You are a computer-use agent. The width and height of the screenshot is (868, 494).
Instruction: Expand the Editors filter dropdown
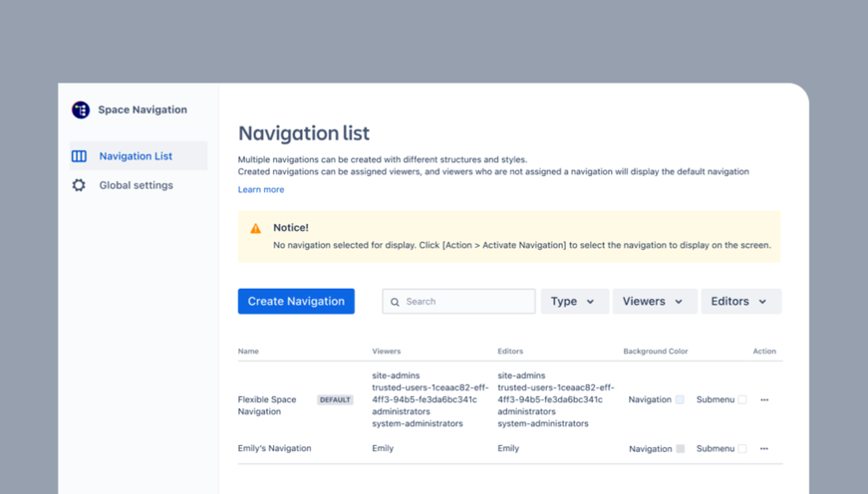tap(741, 301)
